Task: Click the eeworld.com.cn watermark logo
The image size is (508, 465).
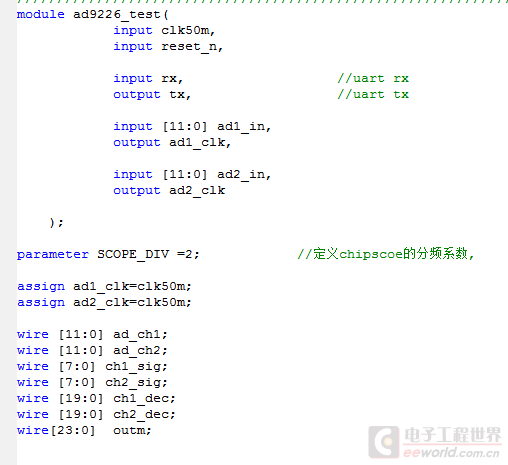Action: pos(435,442)
